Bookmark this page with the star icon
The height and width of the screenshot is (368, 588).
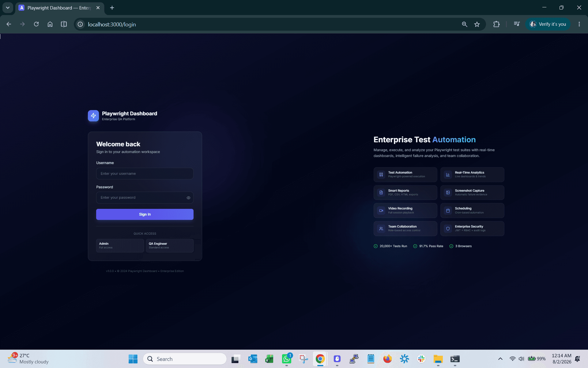(477, 24)
